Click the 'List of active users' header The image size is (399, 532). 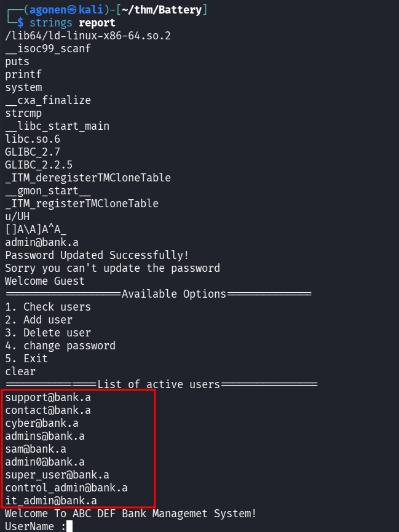tap(159, 384)
